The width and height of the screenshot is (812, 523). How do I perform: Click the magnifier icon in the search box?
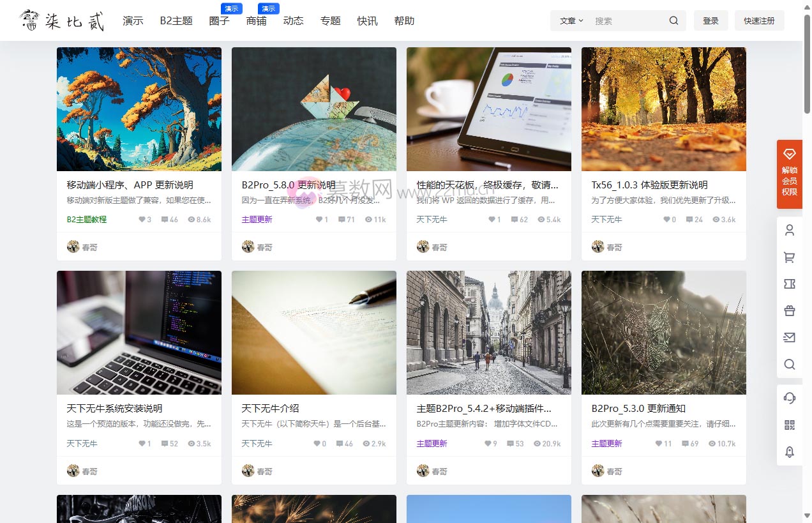coord(673,20)
